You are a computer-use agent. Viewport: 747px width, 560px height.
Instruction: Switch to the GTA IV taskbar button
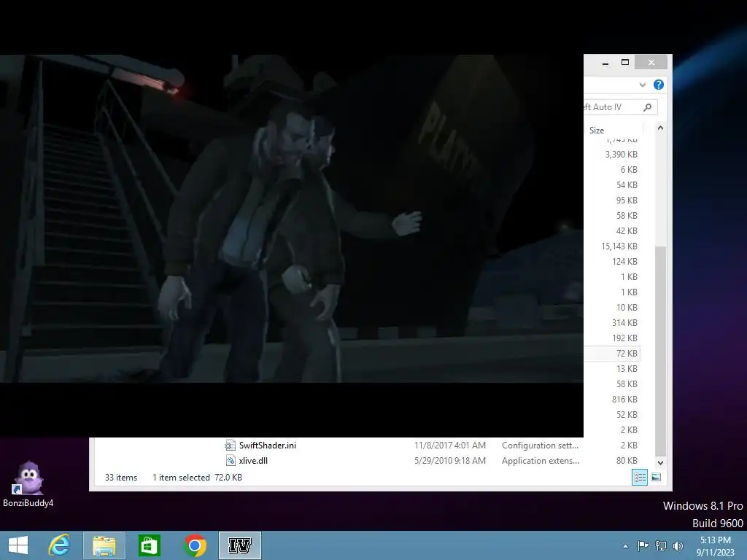coord(239,545)
